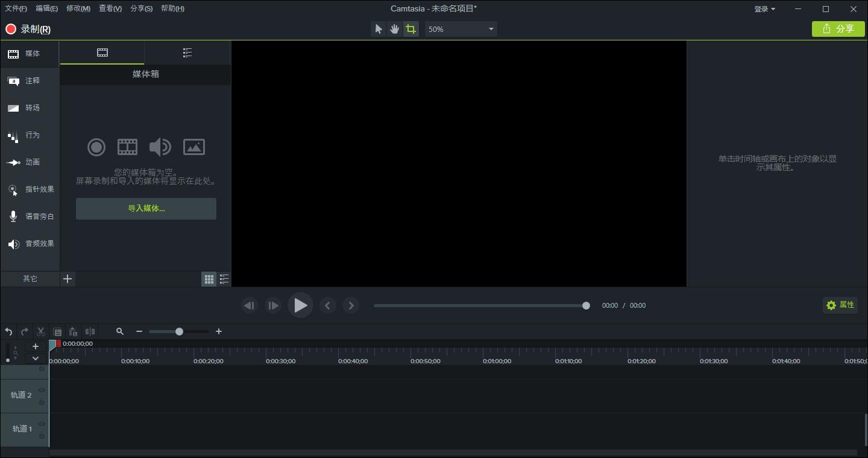The height and width of the screenshot is (458, 868).
Task: Click the timeline zoom slider handle
Action: tap(179, 331)
